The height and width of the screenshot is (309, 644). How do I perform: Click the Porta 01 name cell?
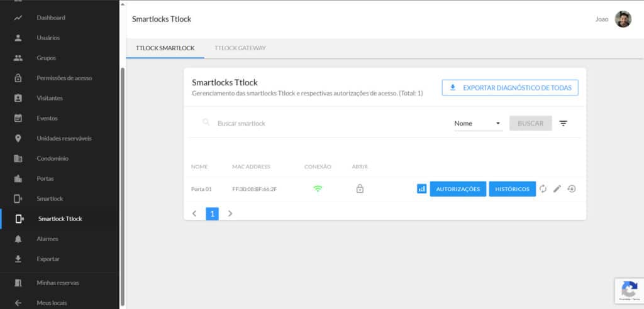(x=202, y=189)
